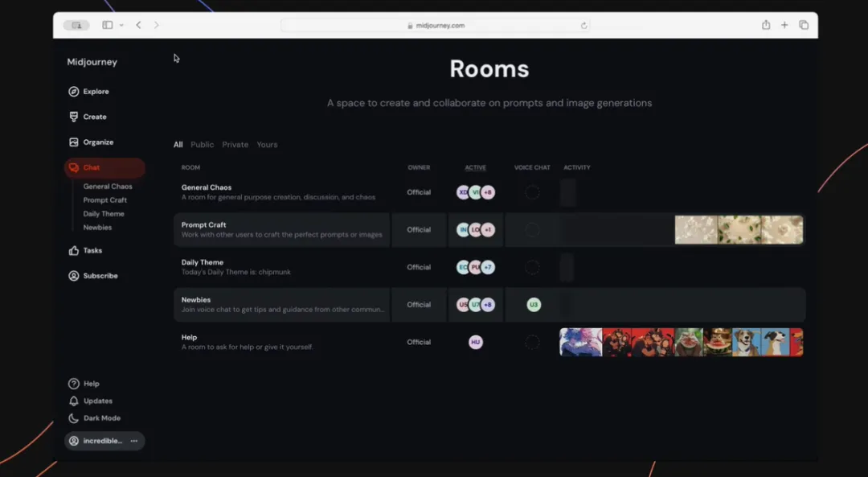Open the Help room in rooms list
This screenshot has width=868, height=477.
click(489, 342)
